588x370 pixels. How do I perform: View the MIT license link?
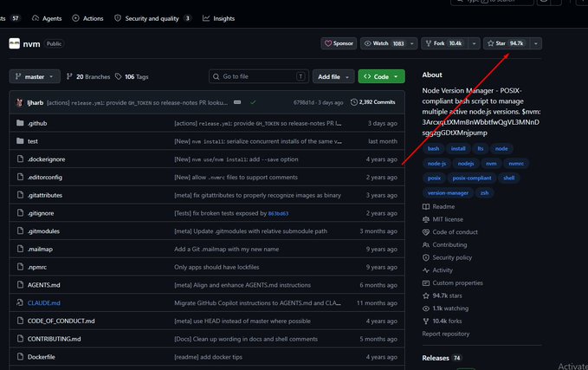443,219
